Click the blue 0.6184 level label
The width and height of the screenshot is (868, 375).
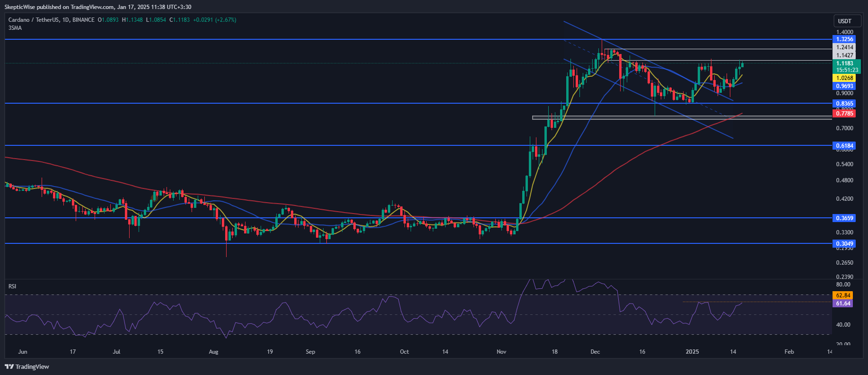click(x=845, y=146)
